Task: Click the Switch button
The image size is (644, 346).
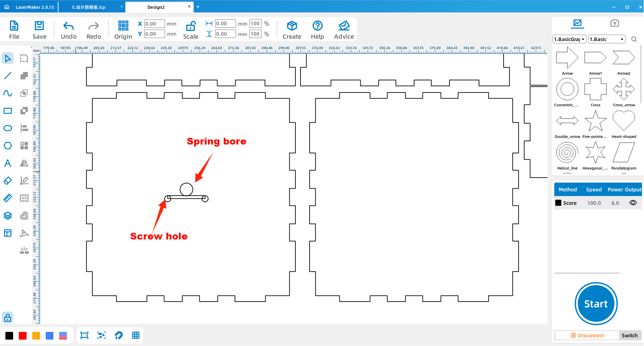Action: [630, 335]
